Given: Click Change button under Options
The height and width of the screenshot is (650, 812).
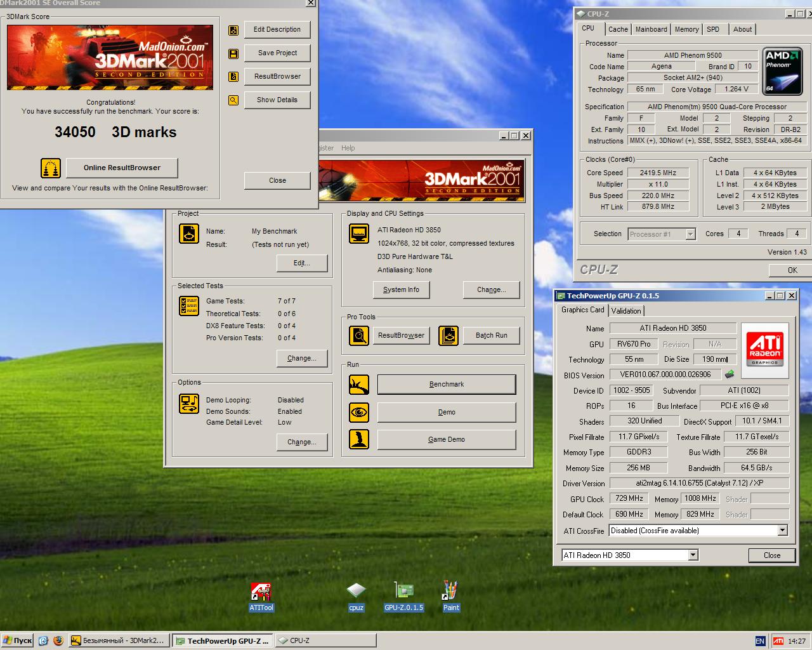Looking at the screenshot, I should click(x=302, y=442).
